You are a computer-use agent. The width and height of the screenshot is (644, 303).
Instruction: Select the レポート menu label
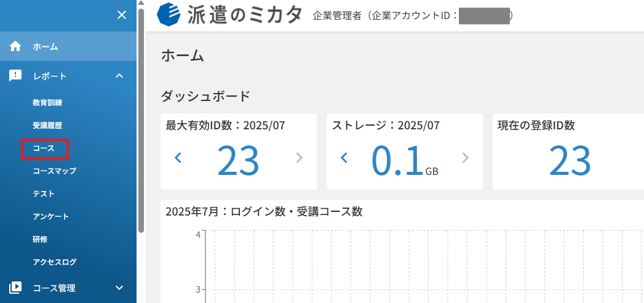[50, 76]
